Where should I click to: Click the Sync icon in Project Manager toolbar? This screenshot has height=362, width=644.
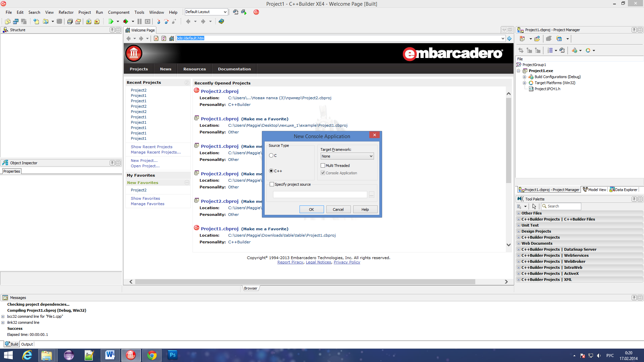click(521, 50)
